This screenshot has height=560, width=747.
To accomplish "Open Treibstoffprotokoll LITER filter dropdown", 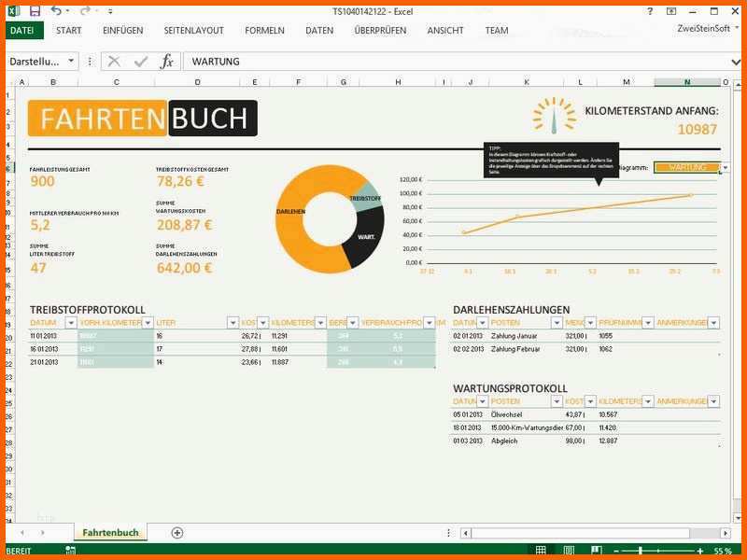I will (233, 323).
